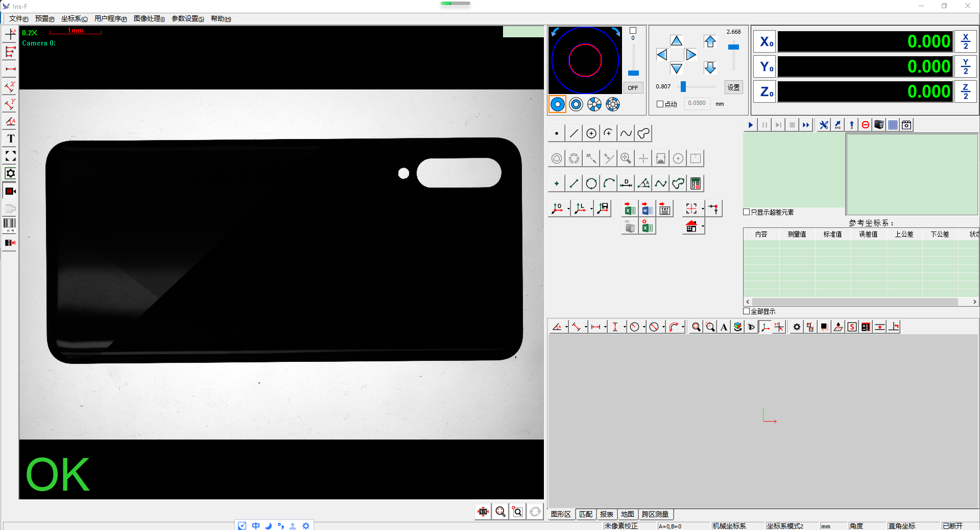Select the four-segment ring light mode
The width and height of the screenshot is (980, 530).
[x=594, y=104]
